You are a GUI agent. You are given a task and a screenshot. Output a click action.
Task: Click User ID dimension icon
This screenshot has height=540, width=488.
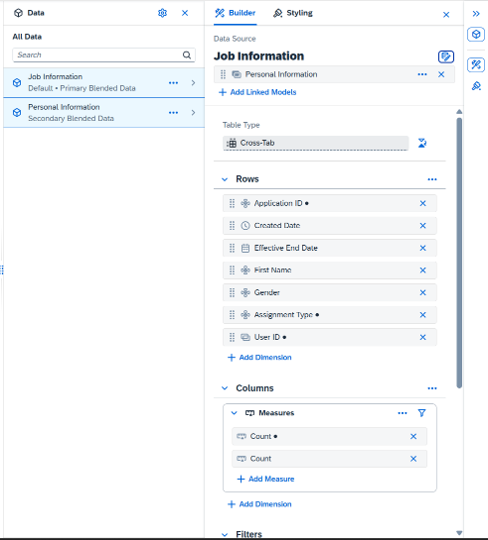pyautogui.click(x=245, y=338)
